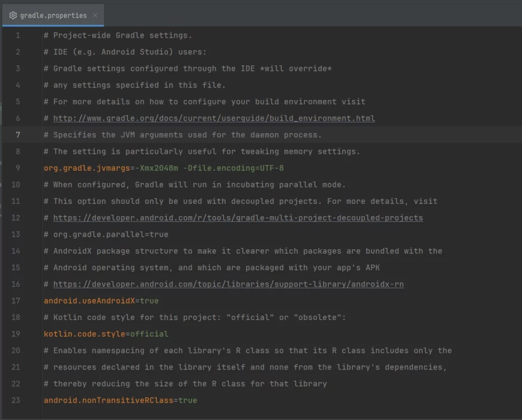Click the 'official' value of kotlin.code.style

click(x=149, y=334)
